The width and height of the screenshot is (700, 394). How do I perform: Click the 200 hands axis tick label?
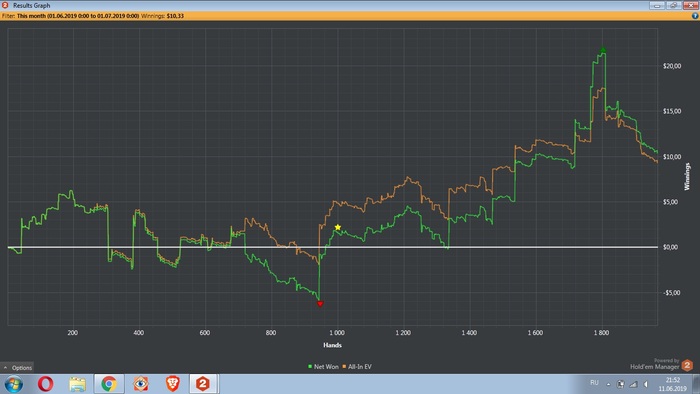coord(72,333)
